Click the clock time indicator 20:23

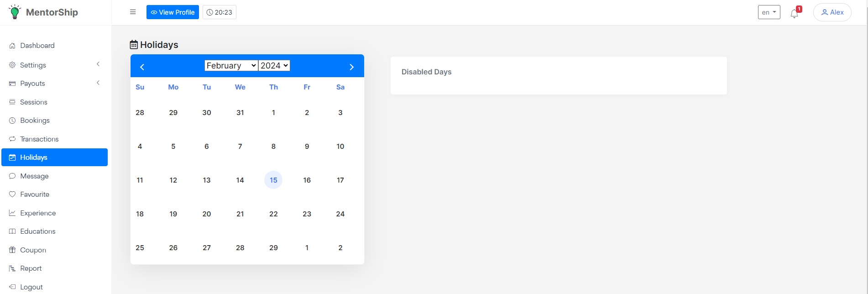point(220,12)
